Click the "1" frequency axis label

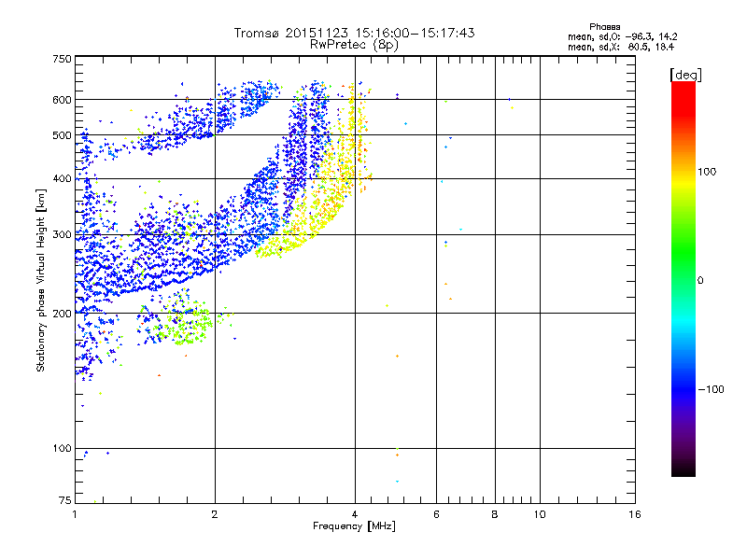pos(75,514)
